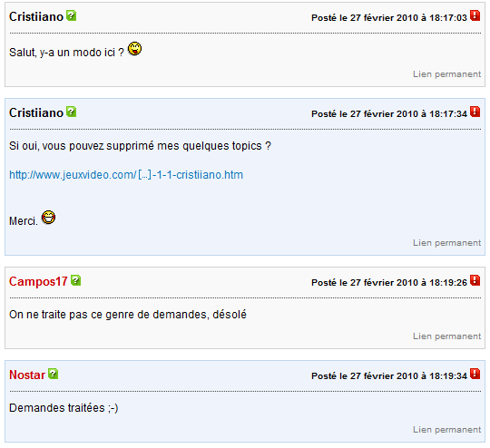This screenshot has width=490, height=448.
Task: Click the message text 'Demandes traitées ;-)'
Action: click(64, 408)
